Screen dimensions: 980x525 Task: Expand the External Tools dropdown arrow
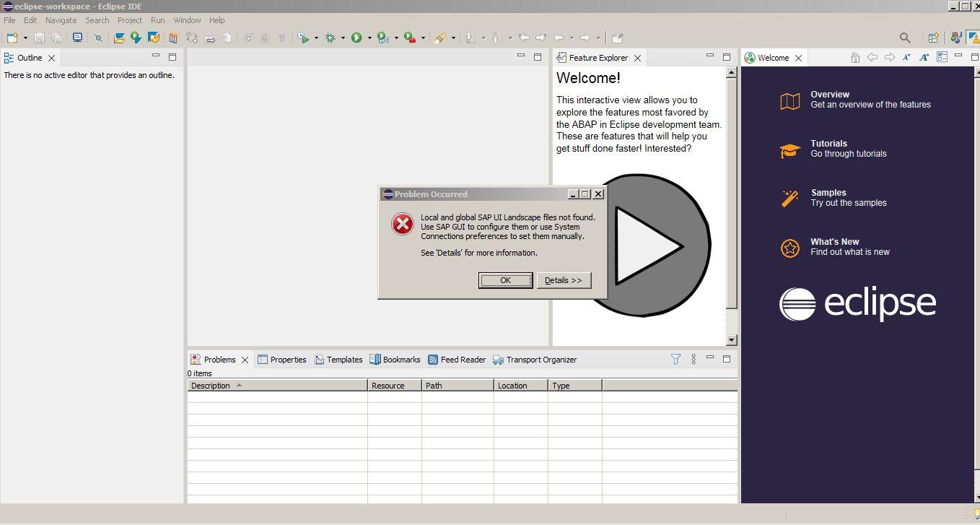pos(423,38)
